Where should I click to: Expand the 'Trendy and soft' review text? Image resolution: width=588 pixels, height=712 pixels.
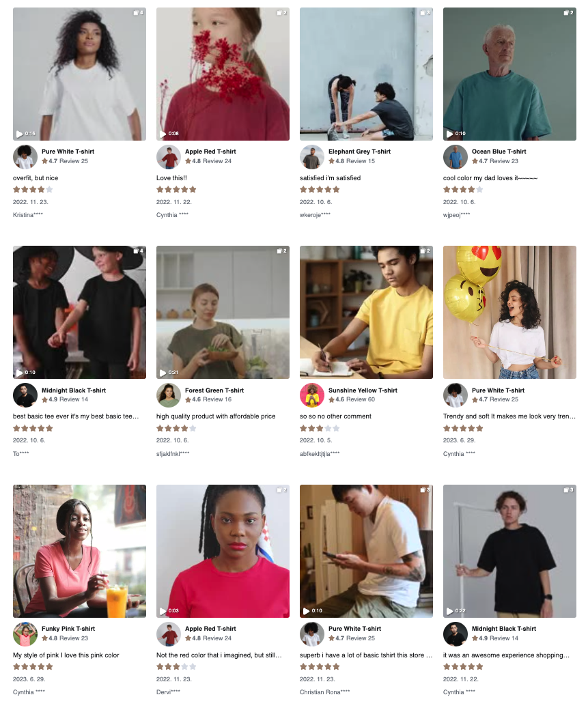[x=509, y=416]
